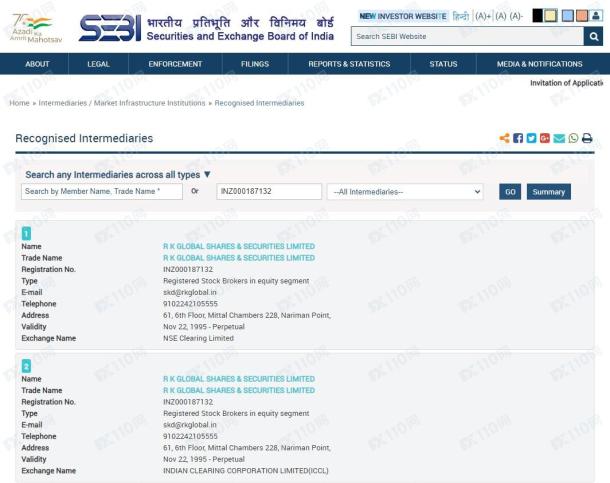Open the About menu
Viewport: 610px width, 483px height.
coord(37,64)
